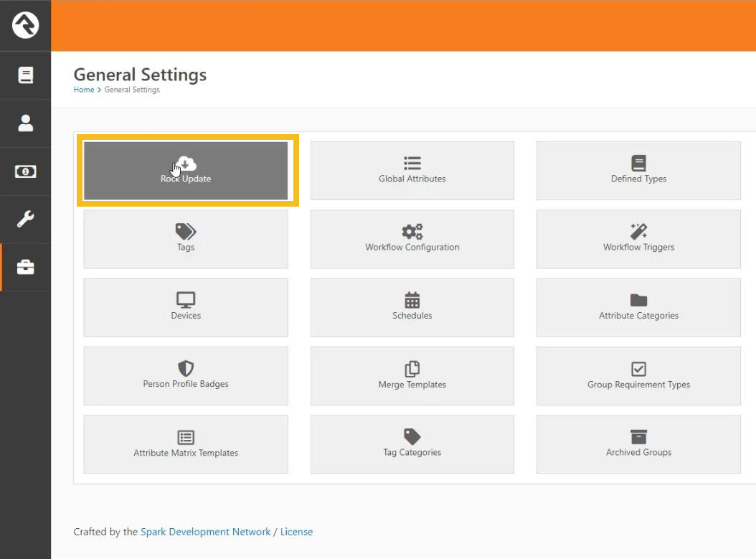
Task: Click the Archived Groups archive box icon
Action: click(638, 436)
